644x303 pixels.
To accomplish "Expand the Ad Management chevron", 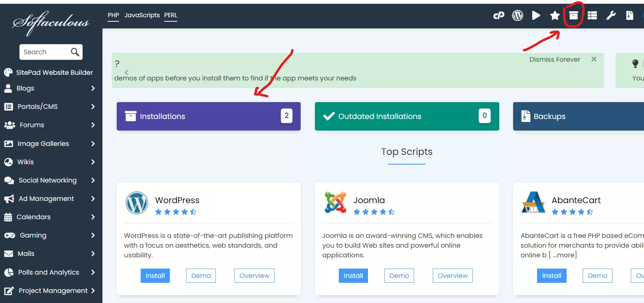I will pos(93,199).
